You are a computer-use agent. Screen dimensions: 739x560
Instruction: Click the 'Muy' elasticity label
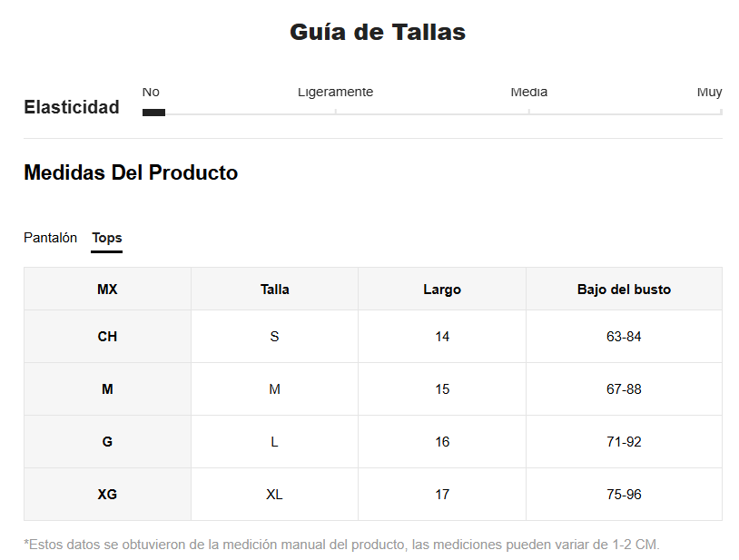click(709, 93)
